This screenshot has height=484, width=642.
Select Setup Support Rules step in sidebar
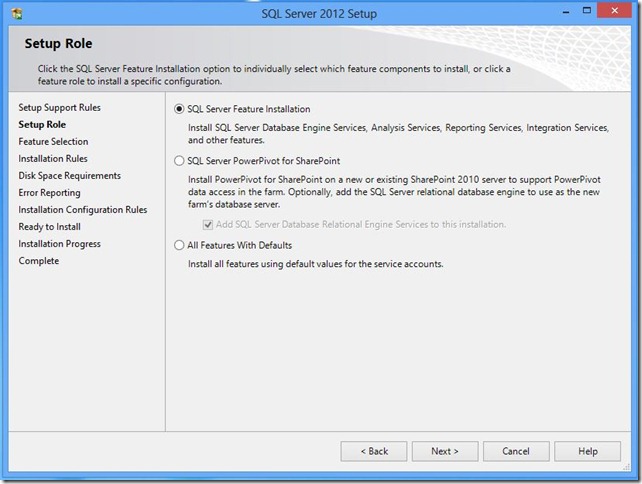tap(59, 107)
